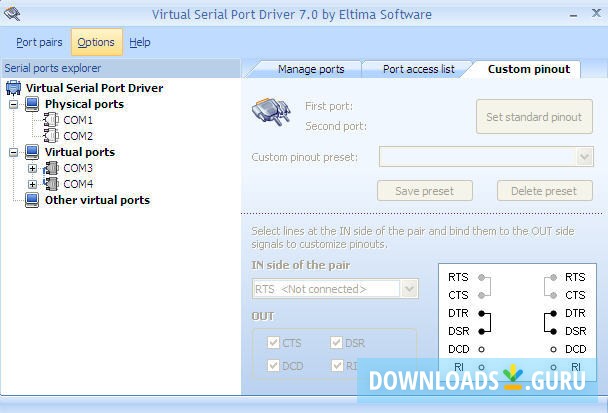Toggle the DSR output checkbox
Viewport: 608px width, 413px height.
(336, 342)
